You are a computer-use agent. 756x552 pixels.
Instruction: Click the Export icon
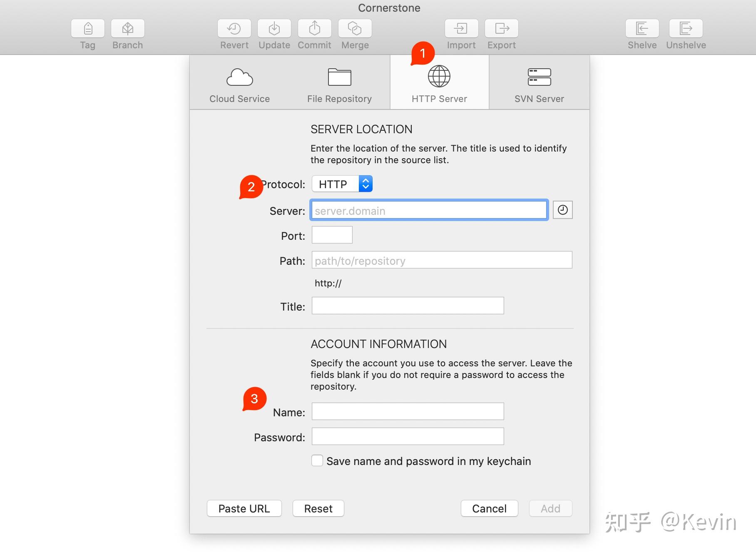click(501, 28)
